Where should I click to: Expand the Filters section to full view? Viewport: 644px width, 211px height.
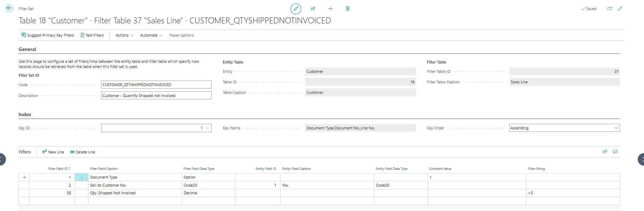[615, 152]
